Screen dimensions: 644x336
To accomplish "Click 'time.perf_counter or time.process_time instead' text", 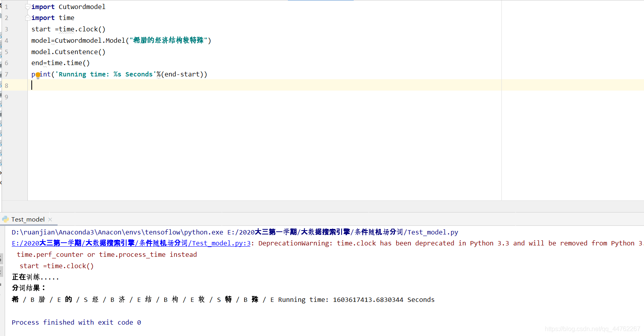I will point(107,254).
